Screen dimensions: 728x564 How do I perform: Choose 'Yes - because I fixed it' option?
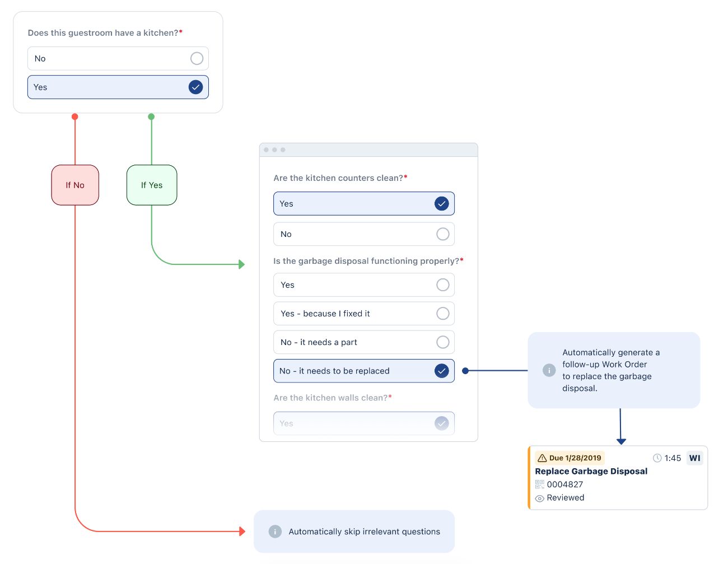[x=363, y=314]
